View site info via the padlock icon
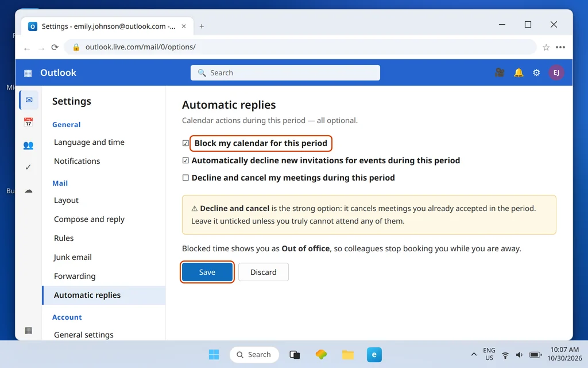This screenshot has height=368, width=588. pyautogui.click(x=76, y=47)
